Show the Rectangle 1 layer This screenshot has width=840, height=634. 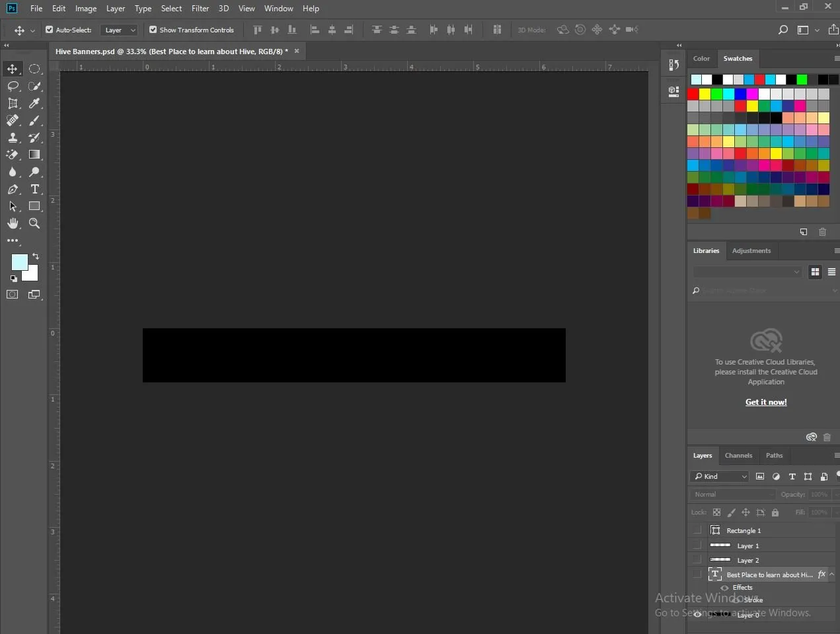coord(697,530)
